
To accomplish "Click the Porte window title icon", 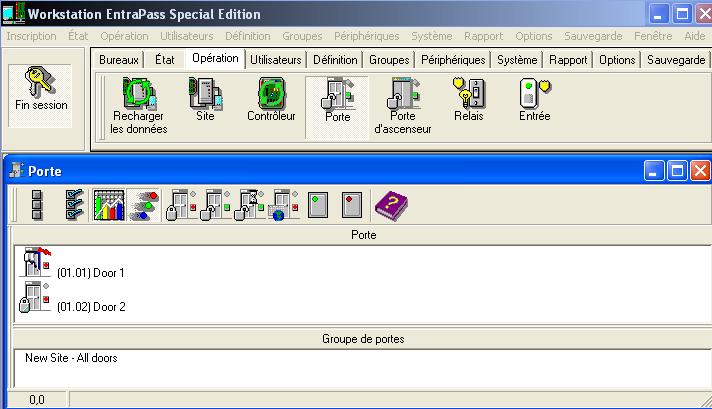I will pyautogui.click(x=16, y=171).
